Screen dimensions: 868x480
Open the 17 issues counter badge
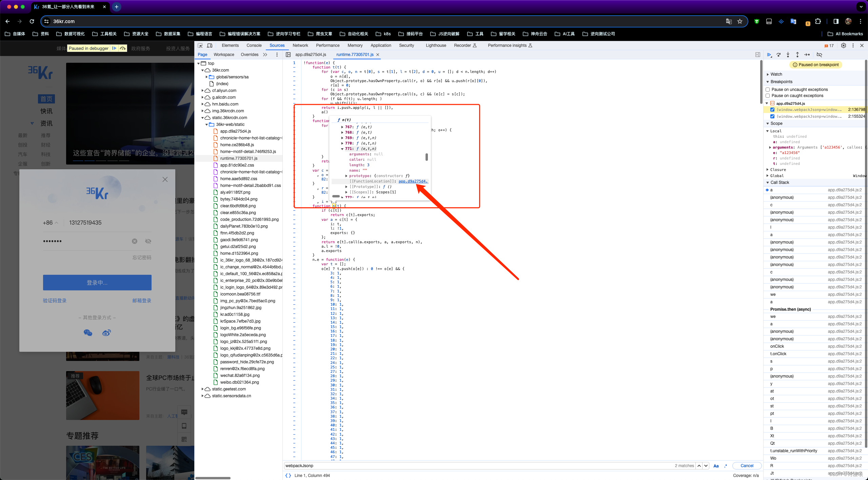(x=829, y=45)
